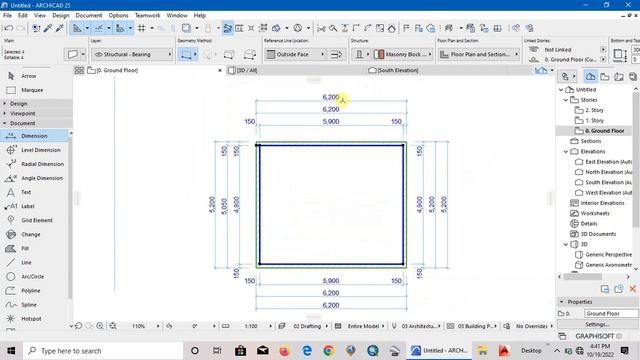Viewport: 640px width, 360px height.
Task: Open Project Map view in Navigator
Action: pos(590,76)
